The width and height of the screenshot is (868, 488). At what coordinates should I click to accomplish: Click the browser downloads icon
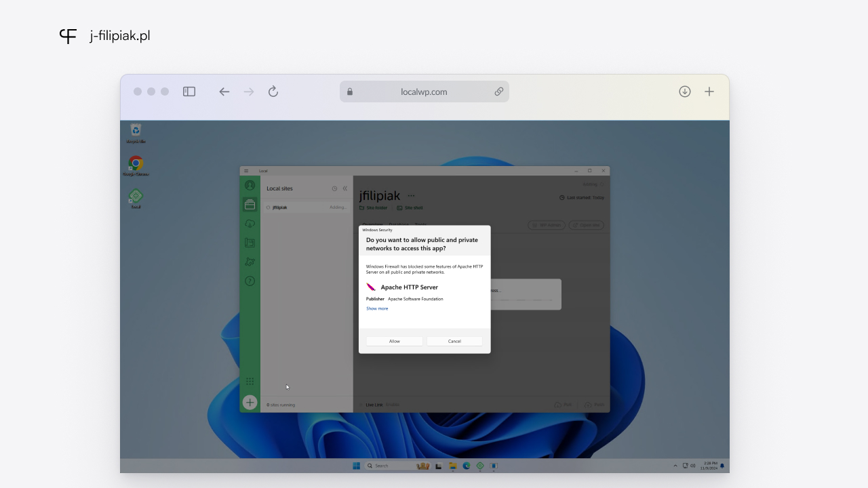coord(685,91)
